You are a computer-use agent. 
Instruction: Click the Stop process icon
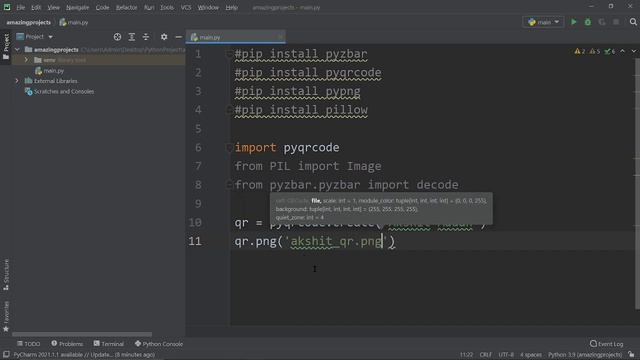tap(616, 22)
